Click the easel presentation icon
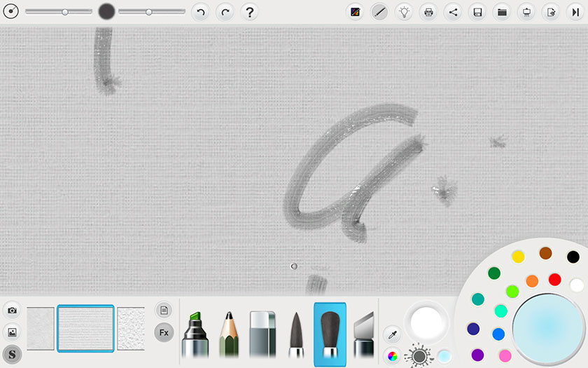This screenshot has height=368, width=588. tap(526, 12)
